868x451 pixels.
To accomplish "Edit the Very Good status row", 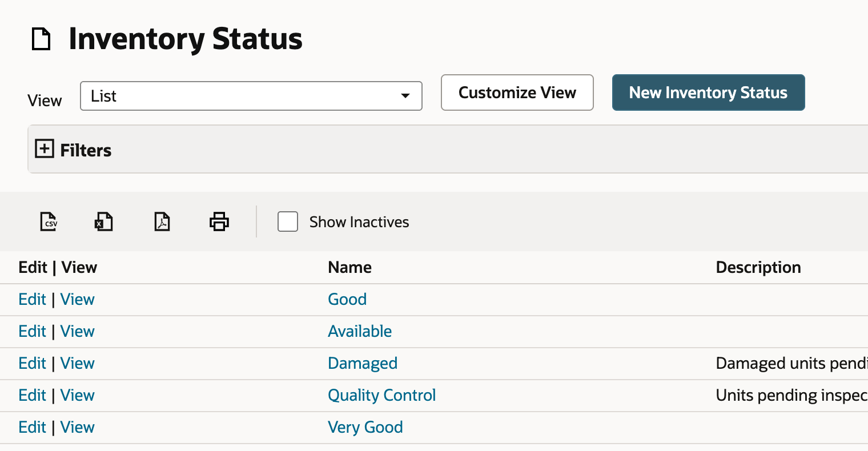I will (32, 427).
